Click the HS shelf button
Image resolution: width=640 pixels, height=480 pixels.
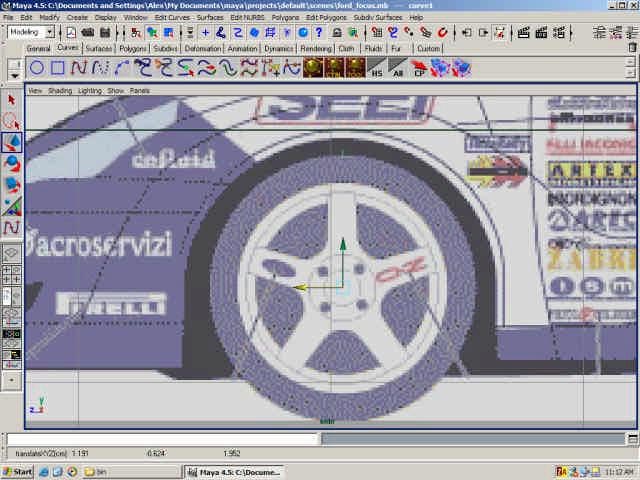tap(377, 68)
